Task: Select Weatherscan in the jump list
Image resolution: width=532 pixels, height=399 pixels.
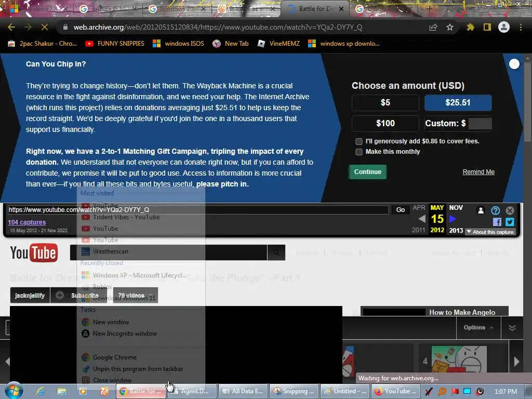Action: click(141, 251)
